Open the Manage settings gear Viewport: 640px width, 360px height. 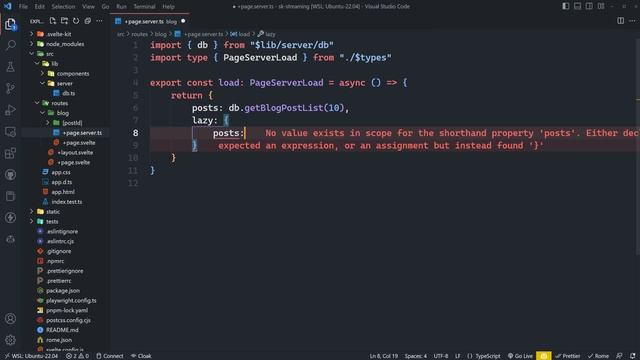click(x=11, y=340)
